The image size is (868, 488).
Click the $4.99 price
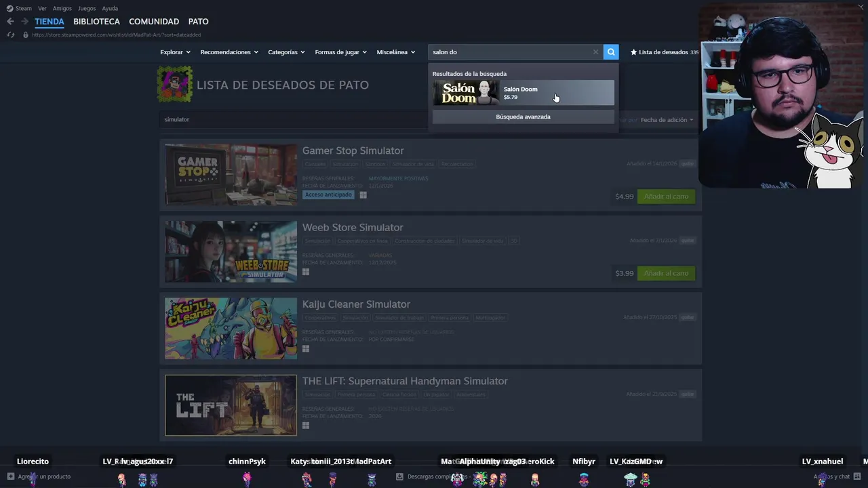pos(624,197)
